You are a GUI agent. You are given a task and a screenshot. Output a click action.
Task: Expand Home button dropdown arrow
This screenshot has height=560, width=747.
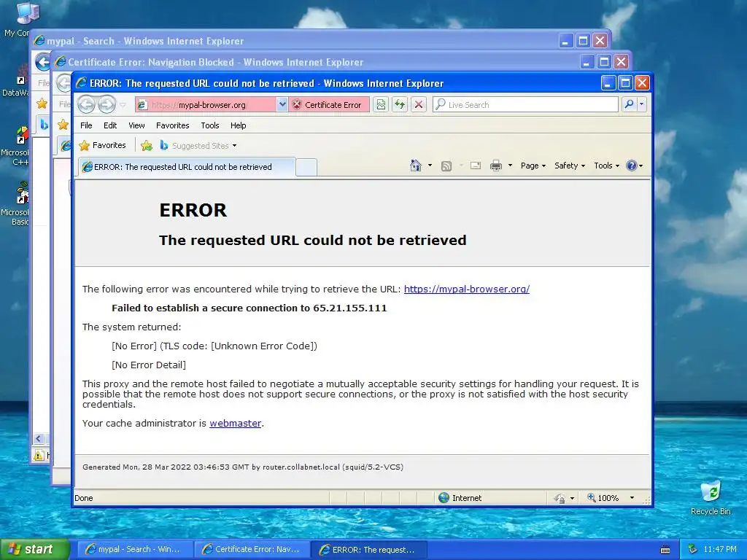click(430, 166)
